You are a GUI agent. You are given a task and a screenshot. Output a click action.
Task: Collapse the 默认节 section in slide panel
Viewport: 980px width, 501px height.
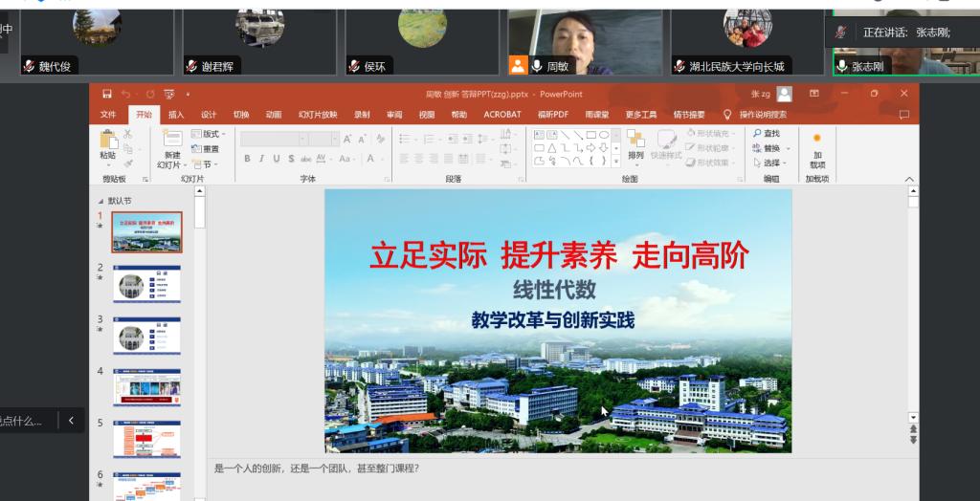coord(101,201)
